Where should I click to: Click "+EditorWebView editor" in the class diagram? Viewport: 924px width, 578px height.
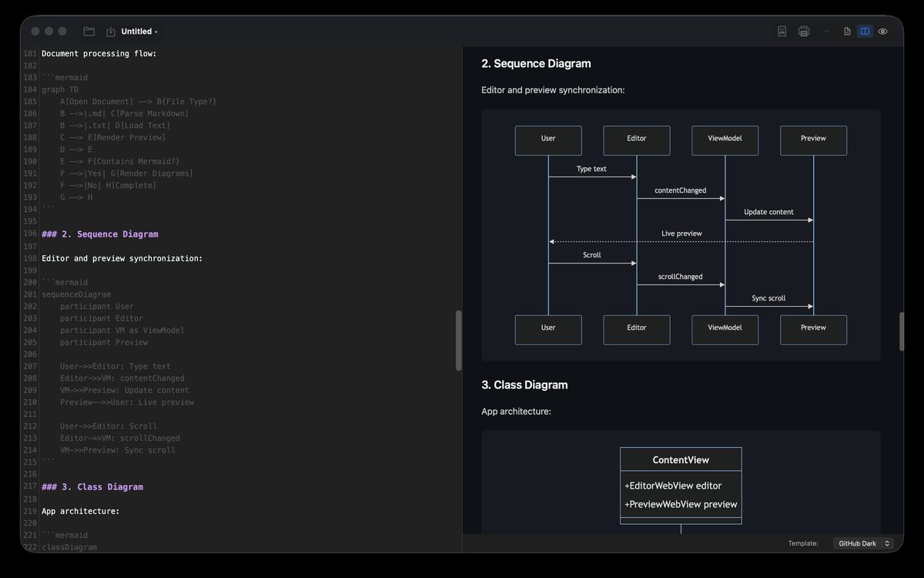coord(673,486)
